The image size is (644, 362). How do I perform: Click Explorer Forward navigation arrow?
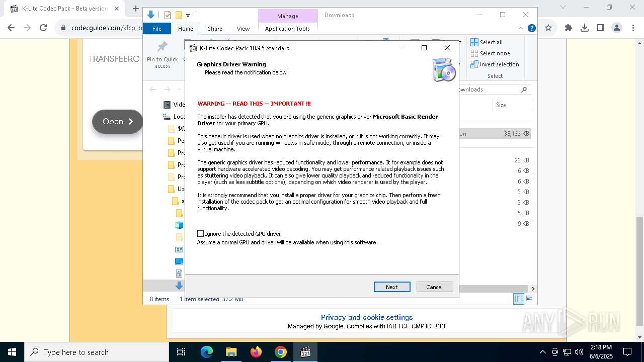coord(168,89)
